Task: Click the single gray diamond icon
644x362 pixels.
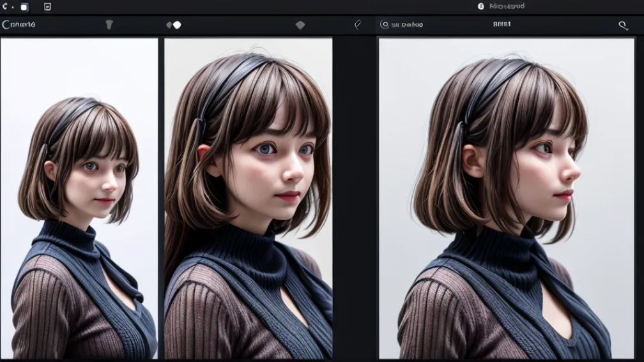Action: point(300,25)
